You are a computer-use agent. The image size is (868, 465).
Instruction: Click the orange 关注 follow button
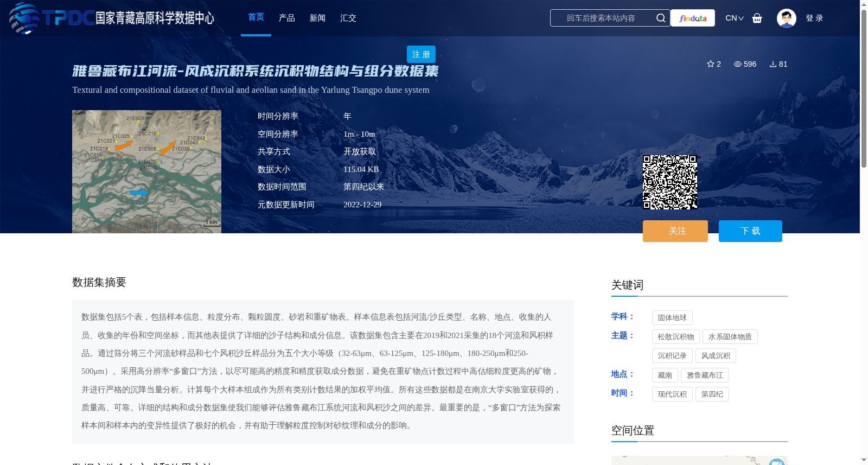(675, 231)
